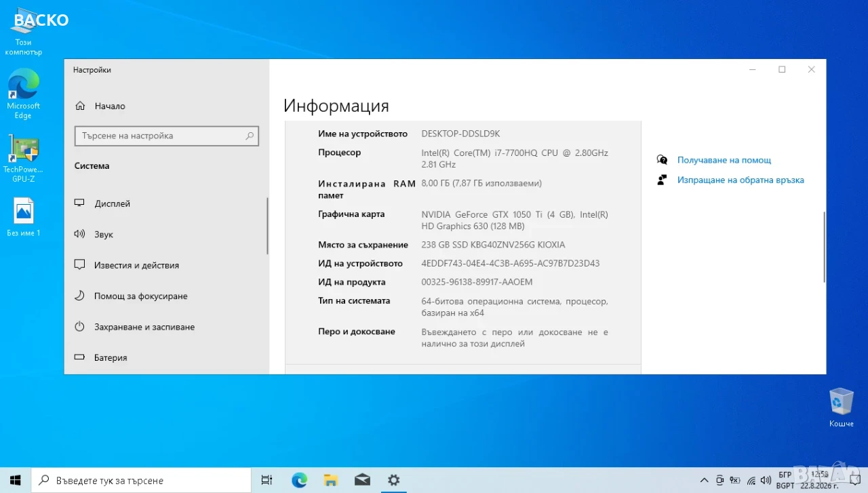Screen dimensions: 868x493
Task: Click the 'Изпращане на обратна връзка' link
Action: (x=741, y=180)
